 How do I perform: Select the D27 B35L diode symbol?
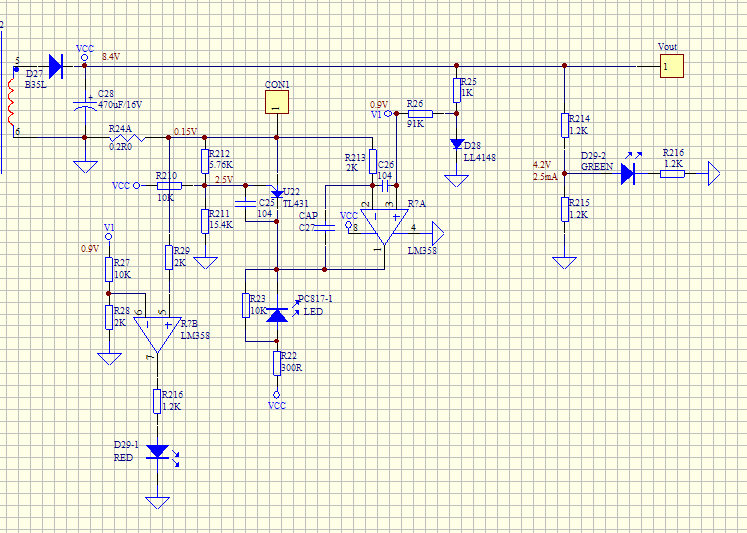click(x=55, y=66)
